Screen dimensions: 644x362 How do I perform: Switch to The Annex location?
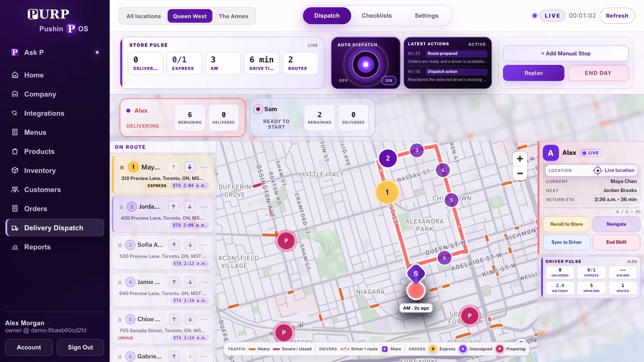[233, 16]
